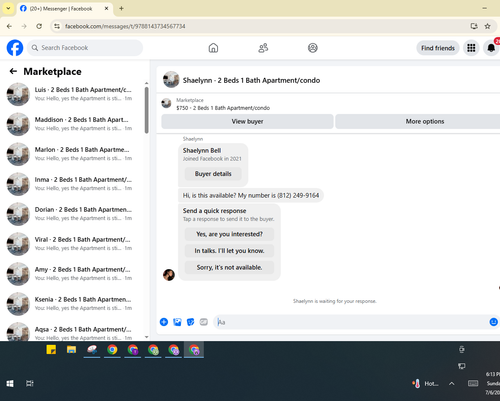Click the install app icon in address bar
Screen dimensions: 500x401
(474, 26)
